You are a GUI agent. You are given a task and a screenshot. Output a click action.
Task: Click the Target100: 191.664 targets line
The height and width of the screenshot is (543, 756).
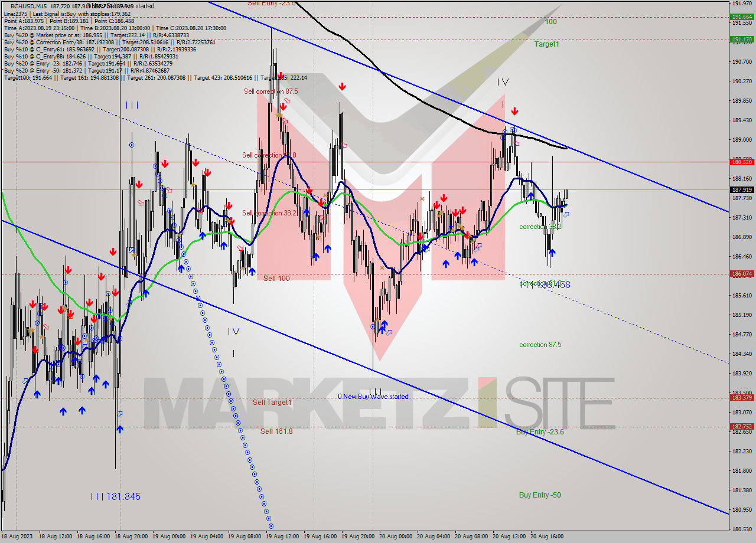point(155,78)
